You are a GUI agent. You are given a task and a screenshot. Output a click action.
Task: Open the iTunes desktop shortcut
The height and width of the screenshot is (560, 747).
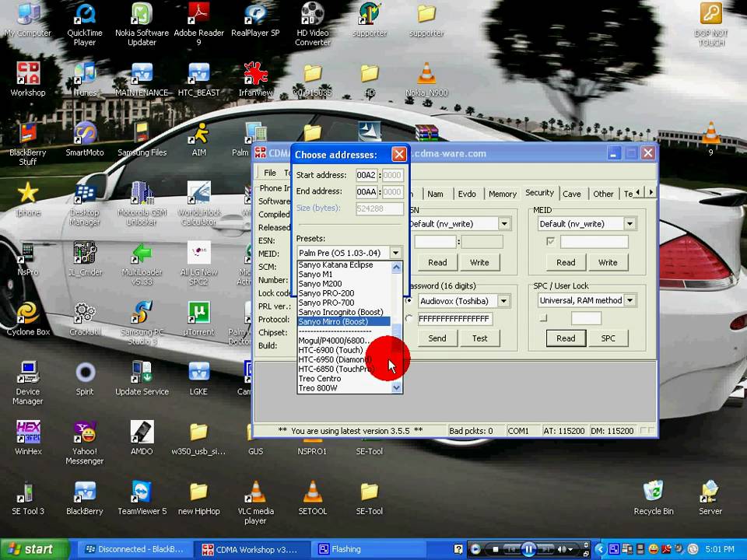[x=85, y=79]
